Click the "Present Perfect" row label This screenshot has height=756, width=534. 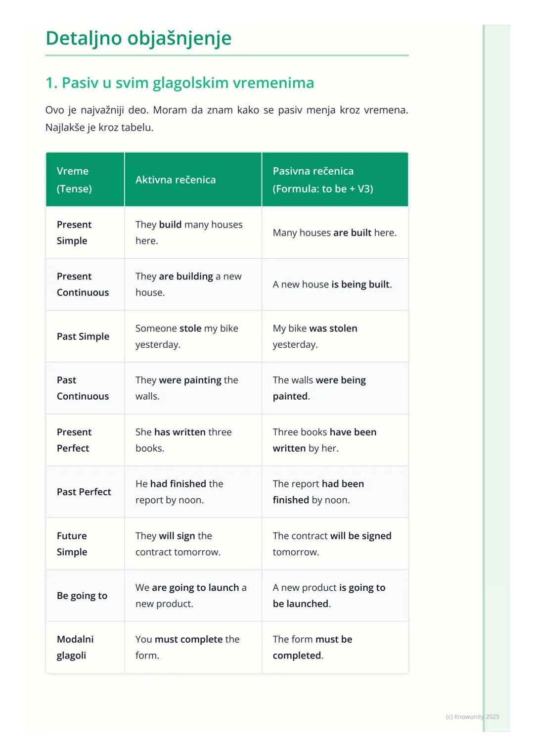point(74,440)
